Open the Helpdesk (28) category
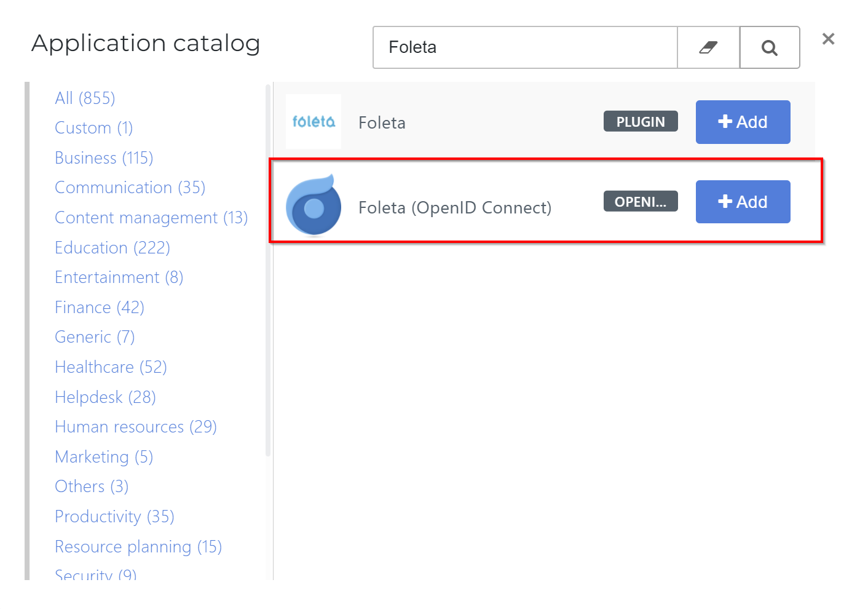The width and height of the screenshot is (868, 609). pos(105,397)
